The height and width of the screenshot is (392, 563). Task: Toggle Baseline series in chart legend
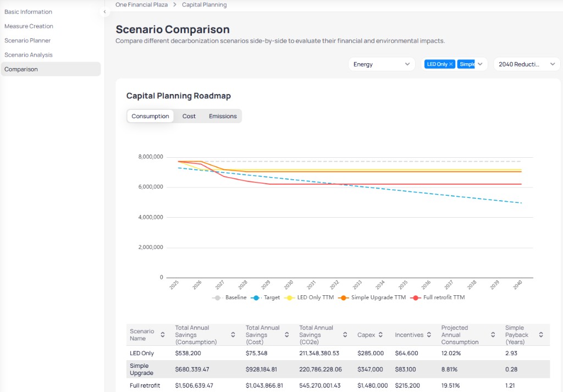tap(229, 297)
